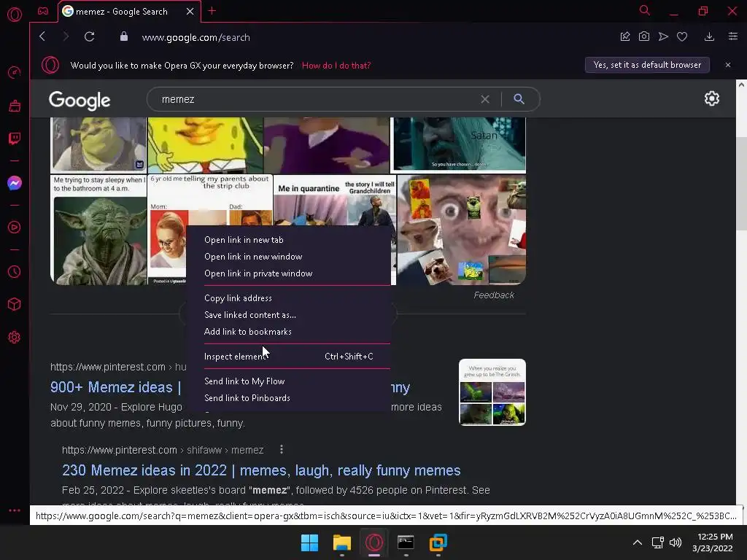Open the 12:25 PM clock and date
Screen dimensions: 747x560
(712, 542)
